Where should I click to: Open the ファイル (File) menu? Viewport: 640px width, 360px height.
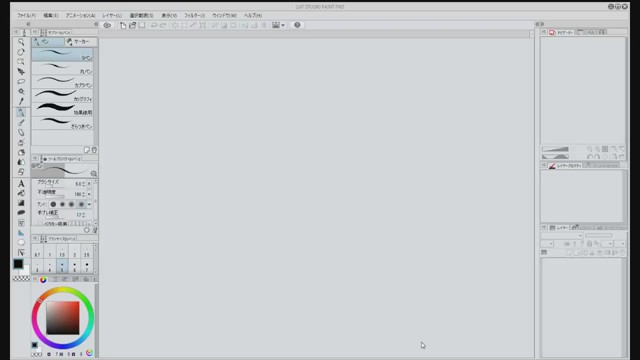coord(26,16)
